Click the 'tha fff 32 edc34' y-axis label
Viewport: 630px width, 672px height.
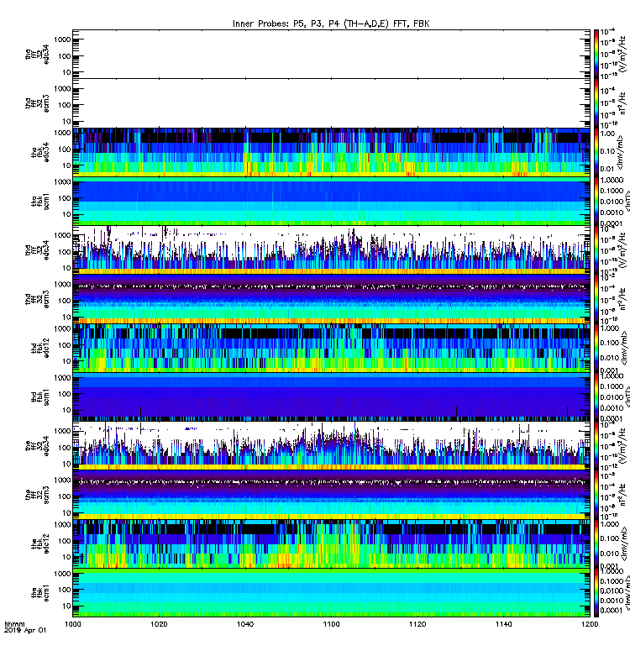[37, 54]
